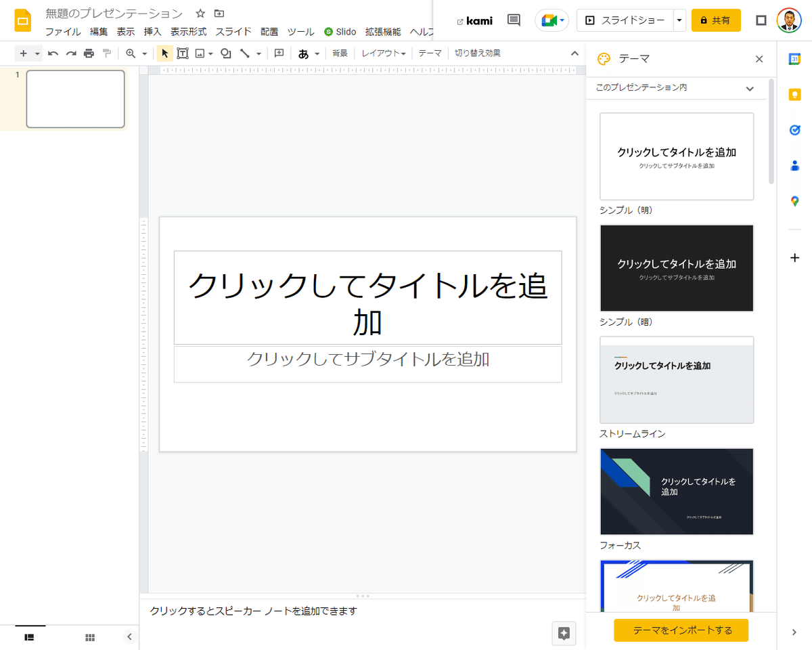Open the ツール menu

coord(300,32)
